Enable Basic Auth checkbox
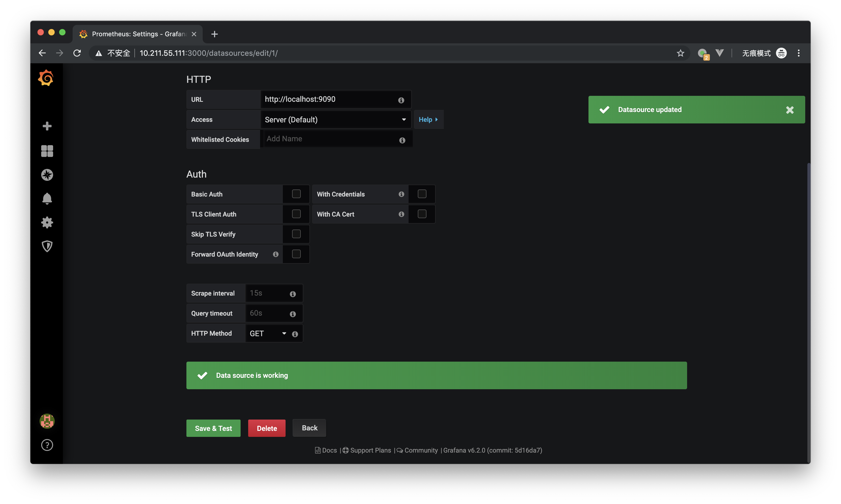Viewport: 841px width, 504px height. pos(296,194)
